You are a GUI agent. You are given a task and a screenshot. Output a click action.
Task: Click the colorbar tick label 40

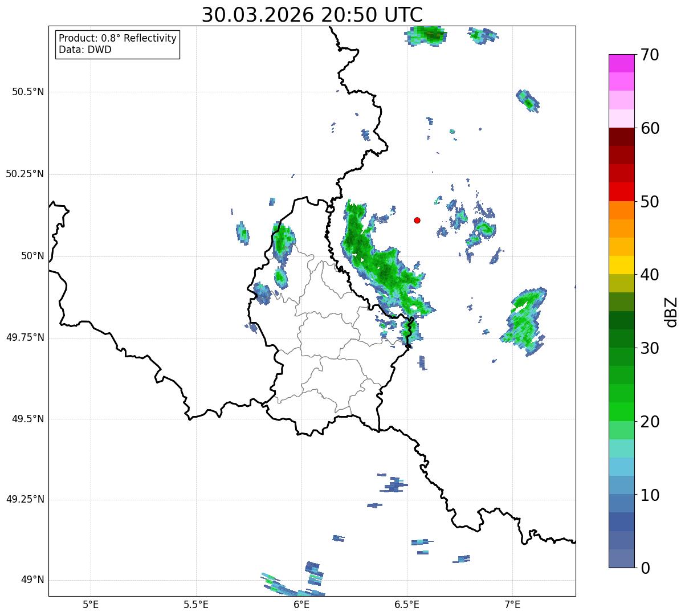point(650,275)
